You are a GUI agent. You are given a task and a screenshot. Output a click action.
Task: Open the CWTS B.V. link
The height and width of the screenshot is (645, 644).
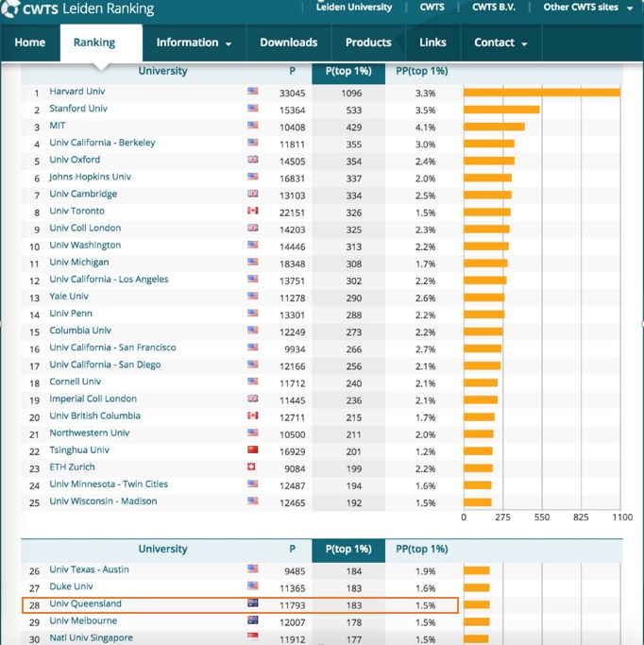[x=494, y=7]
